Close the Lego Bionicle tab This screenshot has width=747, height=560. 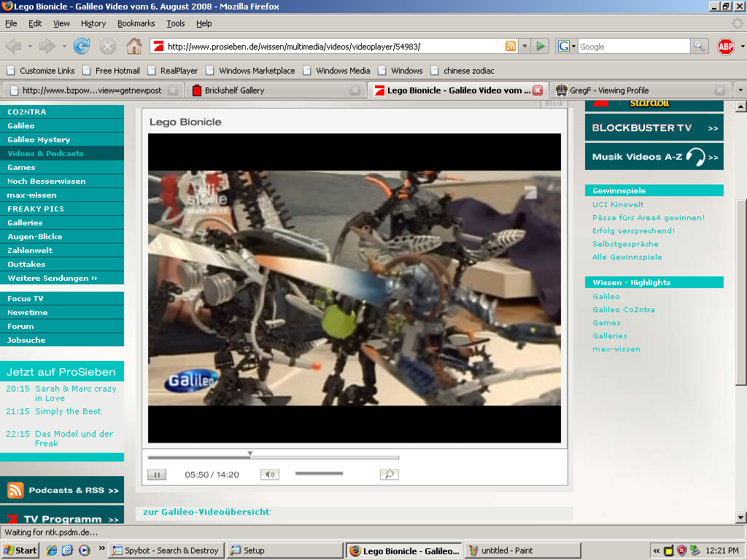pos(538,90)
